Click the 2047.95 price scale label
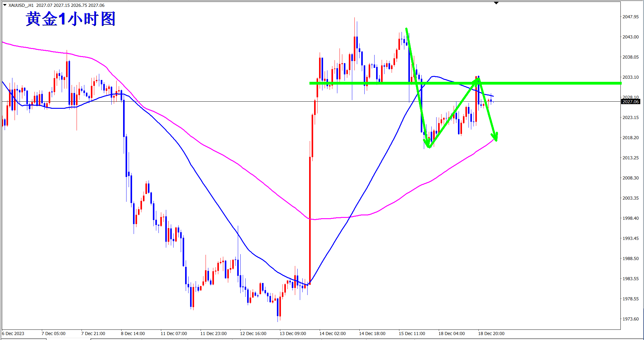 631,17
